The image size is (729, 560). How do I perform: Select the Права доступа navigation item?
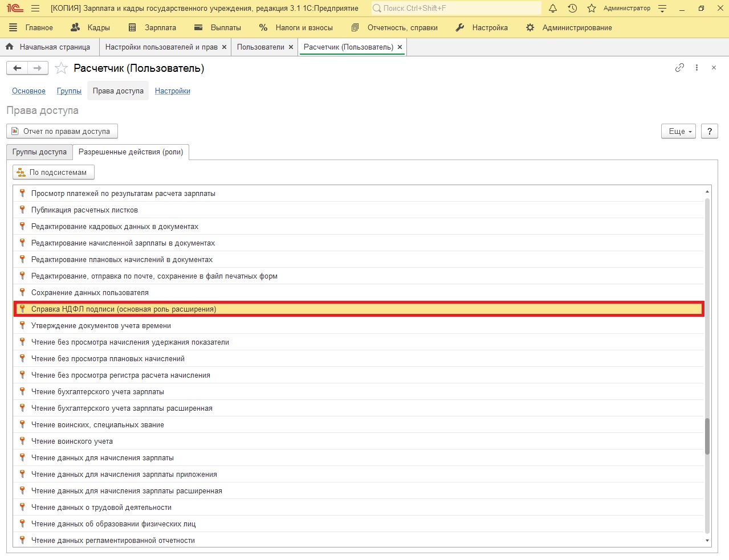[x=118, y=91]
